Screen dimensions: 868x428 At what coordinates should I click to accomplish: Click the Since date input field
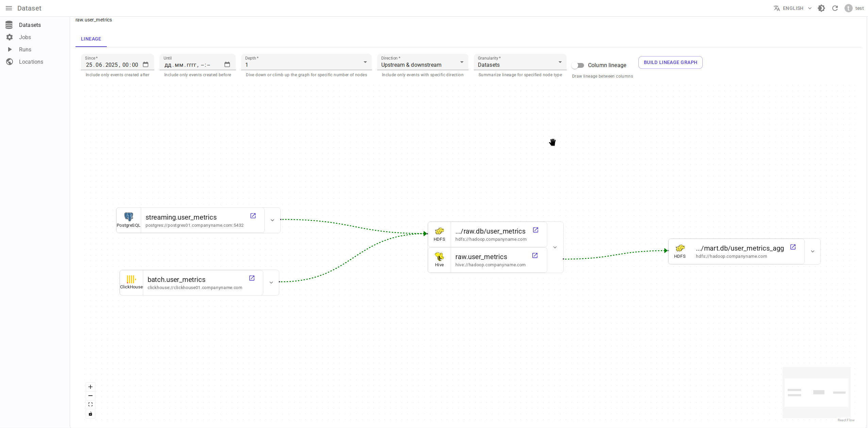(112, 65)
